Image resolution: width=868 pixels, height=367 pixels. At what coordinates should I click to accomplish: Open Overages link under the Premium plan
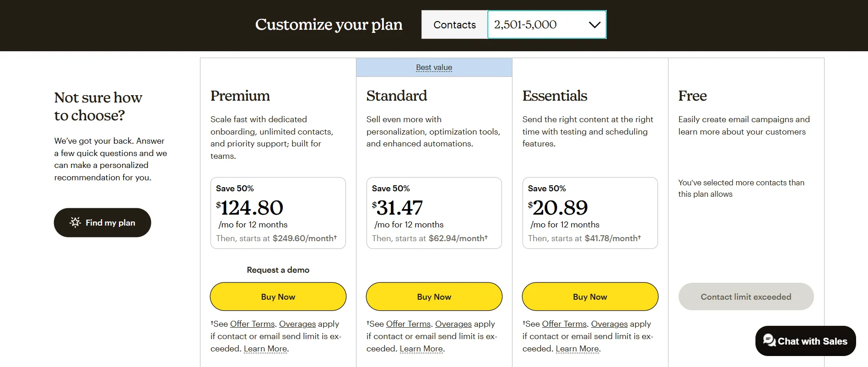pos(297,324)
